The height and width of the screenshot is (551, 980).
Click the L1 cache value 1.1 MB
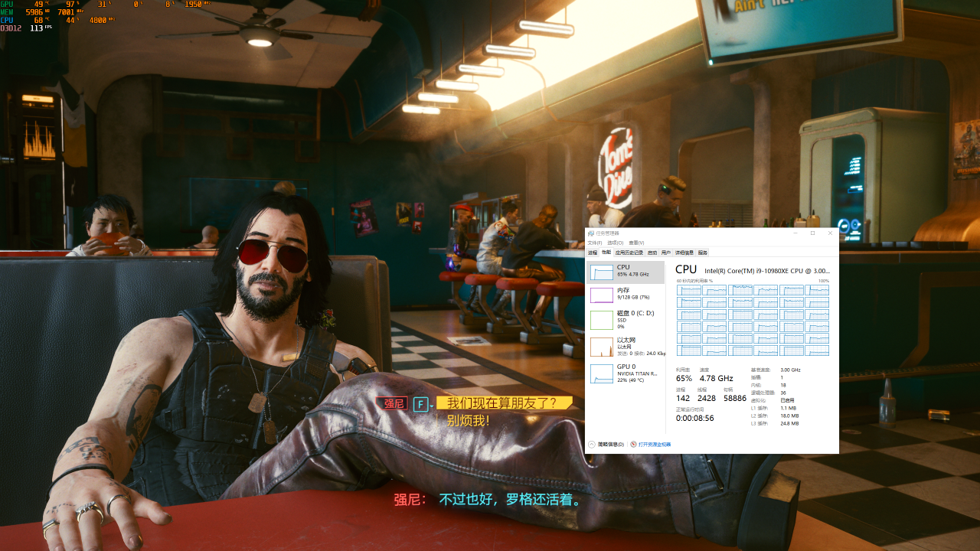[789, 408]
